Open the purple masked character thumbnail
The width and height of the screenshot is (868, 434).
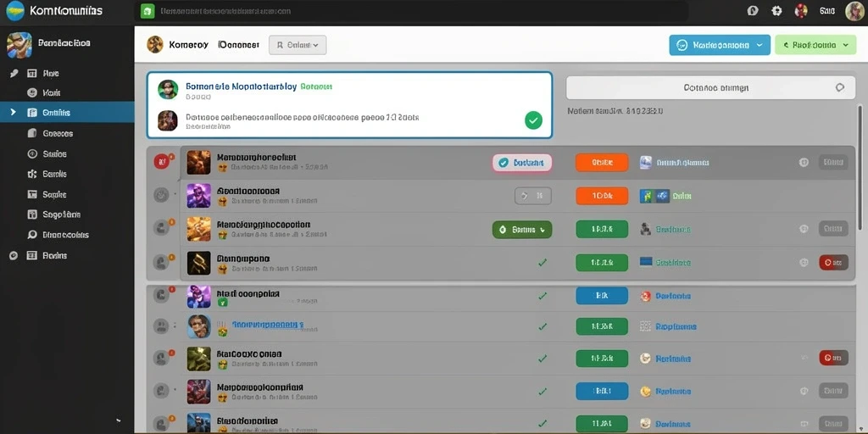[x=198, y=196]
